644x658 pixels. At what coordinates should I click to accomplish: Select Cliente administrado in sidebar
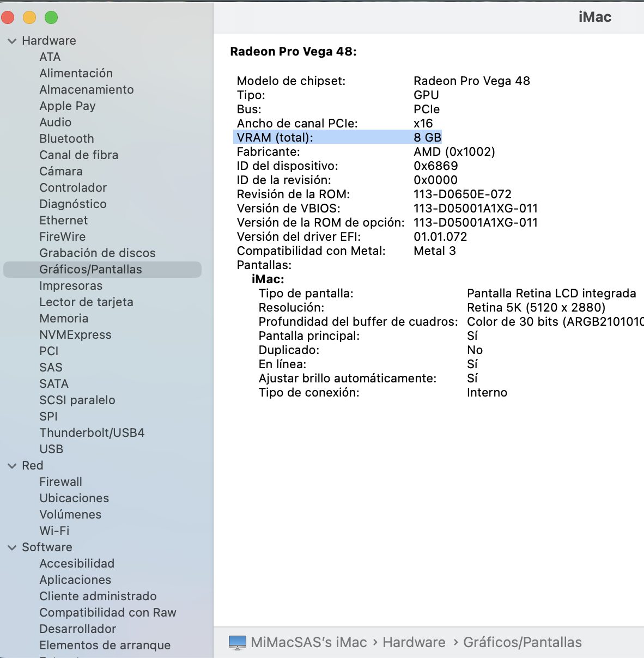pos(98,596)
